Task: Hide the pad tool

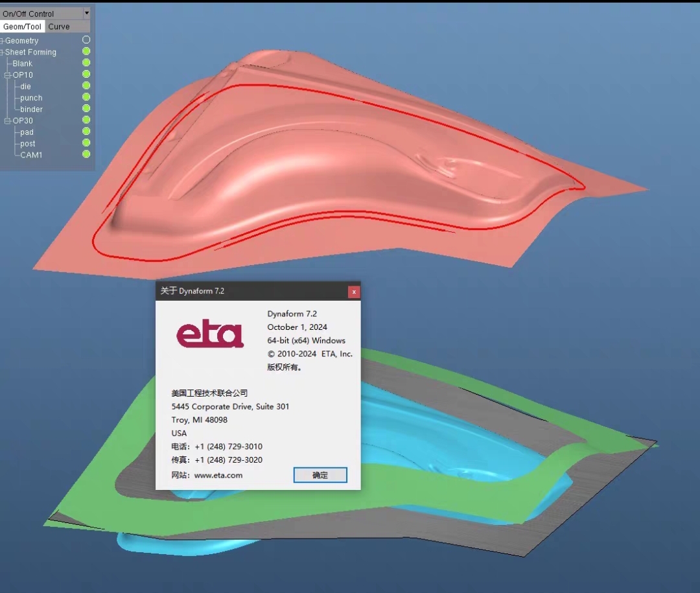Action: point(86,132)
